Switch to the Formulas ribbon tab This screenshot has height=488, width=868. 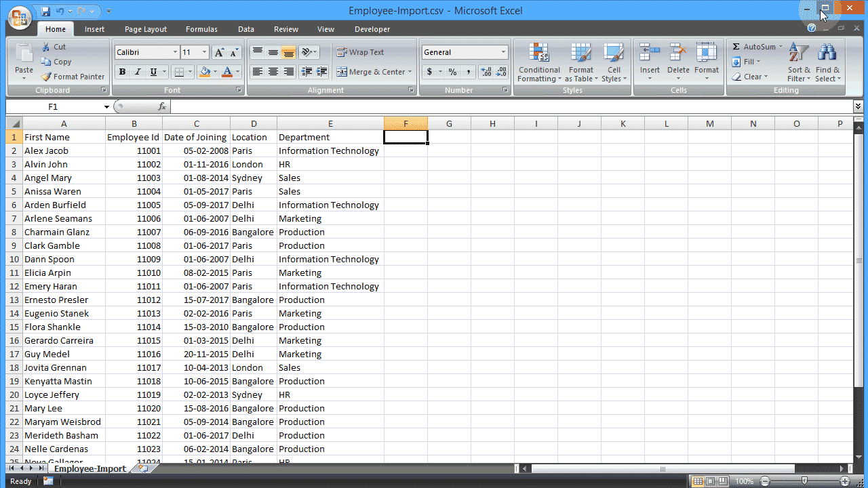click(201, 28)
